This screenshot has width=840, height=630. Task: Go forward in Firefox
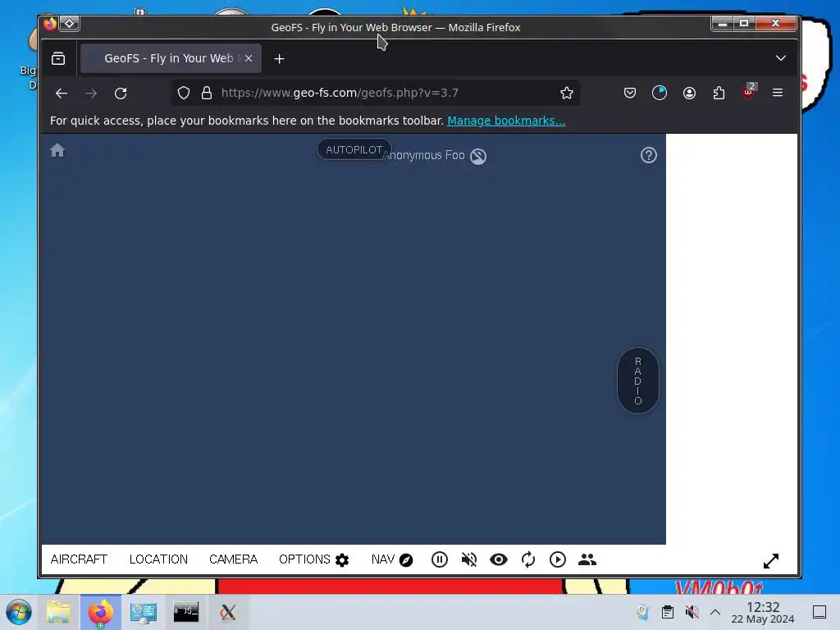91,94
